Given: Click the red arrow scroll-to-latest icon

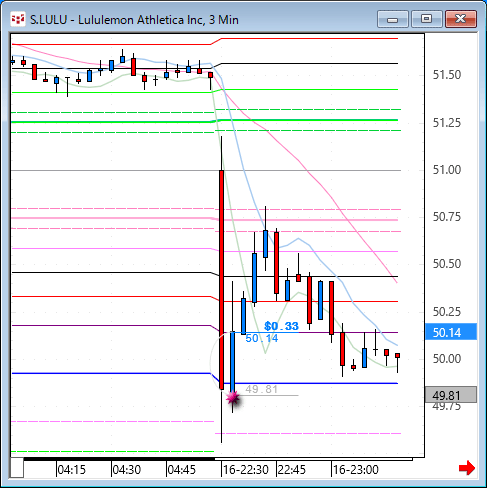Looking at the screenshot, I should [x=467, y=468].
